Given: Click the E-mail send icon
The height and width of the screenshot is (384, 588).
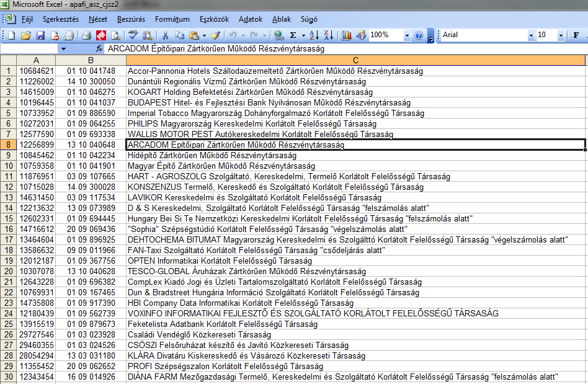Looking at the screenshot, I should click(69, 35).
